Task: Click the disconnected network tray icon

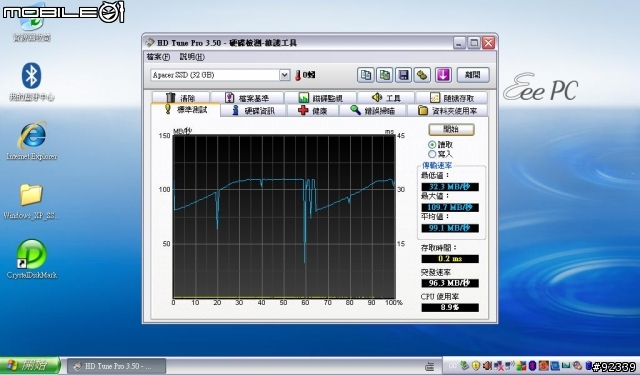Action: coord(498,366)
